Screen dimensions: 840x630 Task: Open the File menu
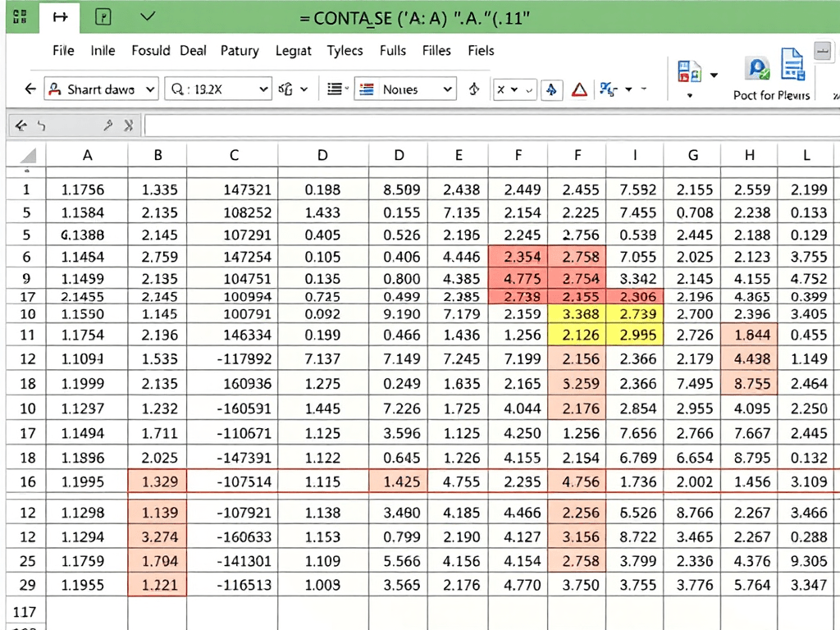[63, 51]
